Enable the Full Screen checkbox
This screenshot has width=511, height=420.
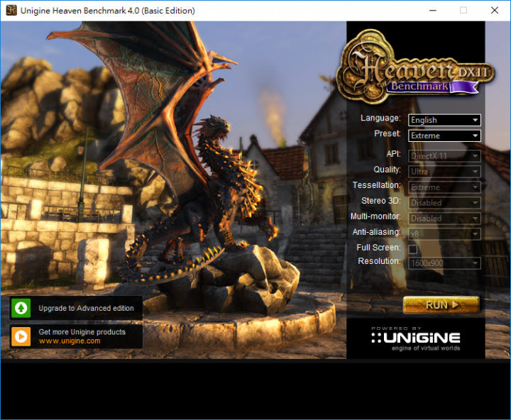coord(412,249)
